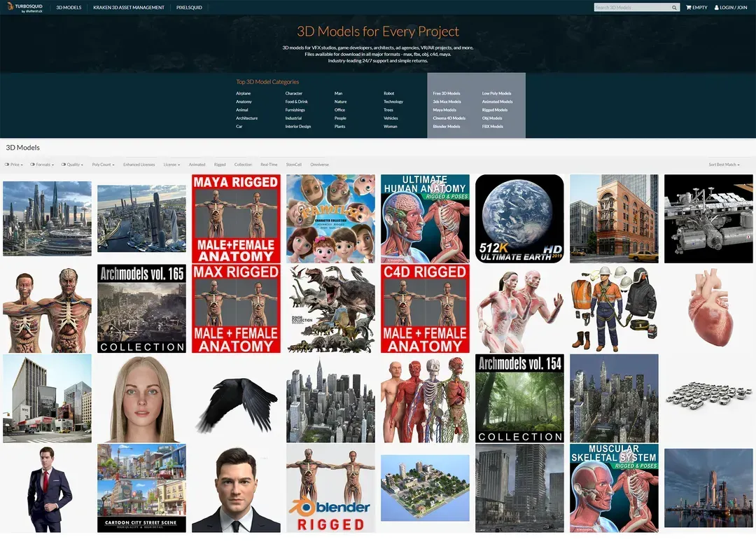Open the Blender Rigged anatomy thumbnail

(330, 488)
